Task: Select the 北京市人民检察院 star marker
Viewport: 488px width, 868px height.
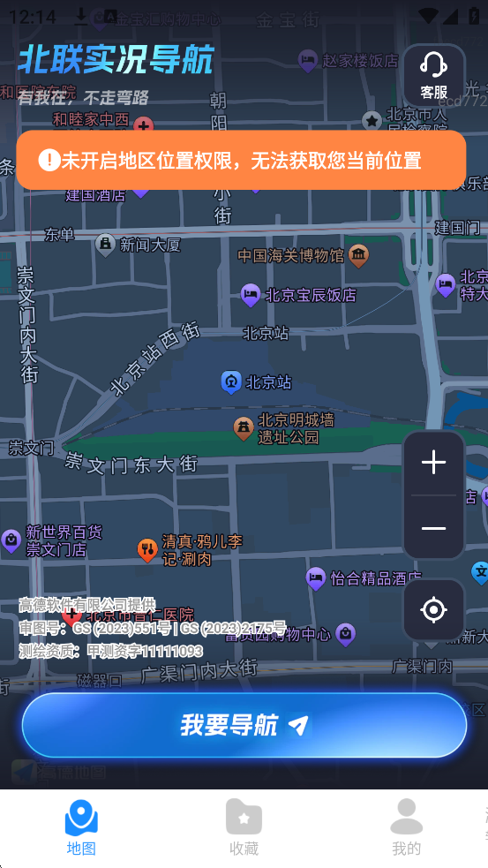Action: click(x=372, y=121)
